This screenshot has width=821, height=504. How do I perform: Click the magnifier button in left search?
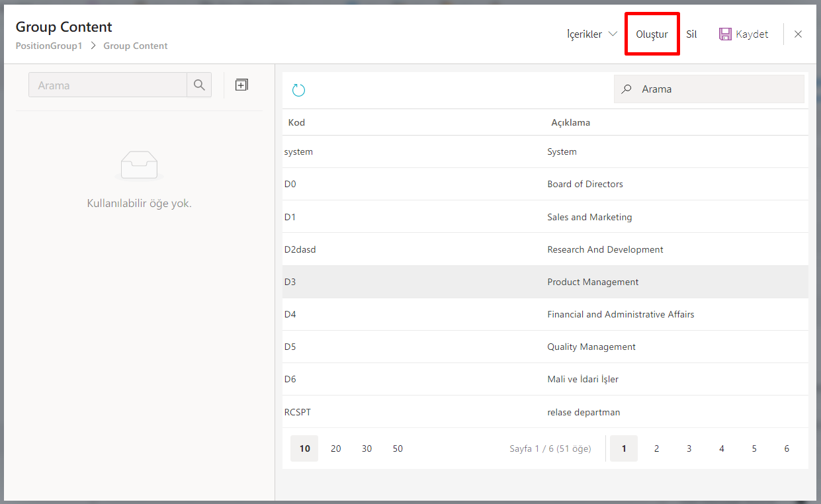pos(199,85)
